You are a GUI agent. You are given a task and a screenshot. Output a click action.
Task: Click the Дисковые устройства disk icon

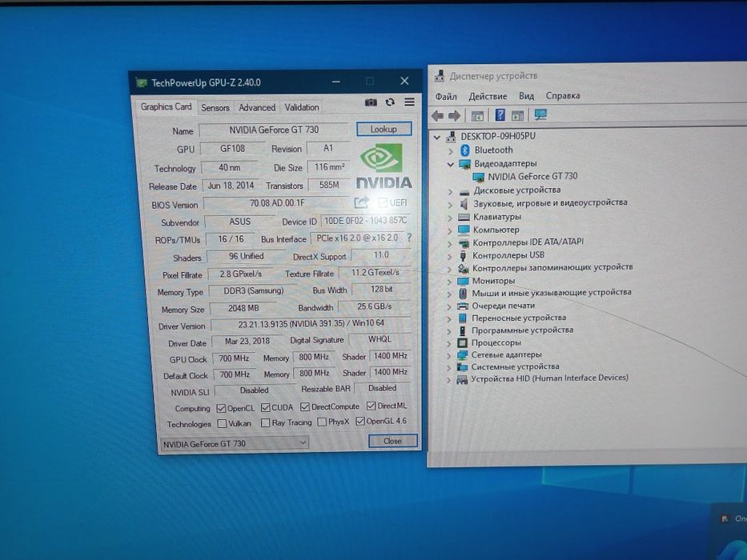click(x=464, y=191)
